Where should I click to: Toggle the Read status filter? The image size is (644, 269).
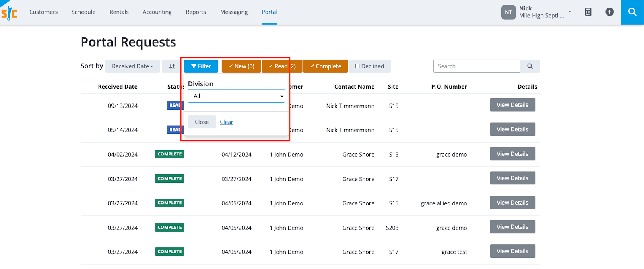282,66
